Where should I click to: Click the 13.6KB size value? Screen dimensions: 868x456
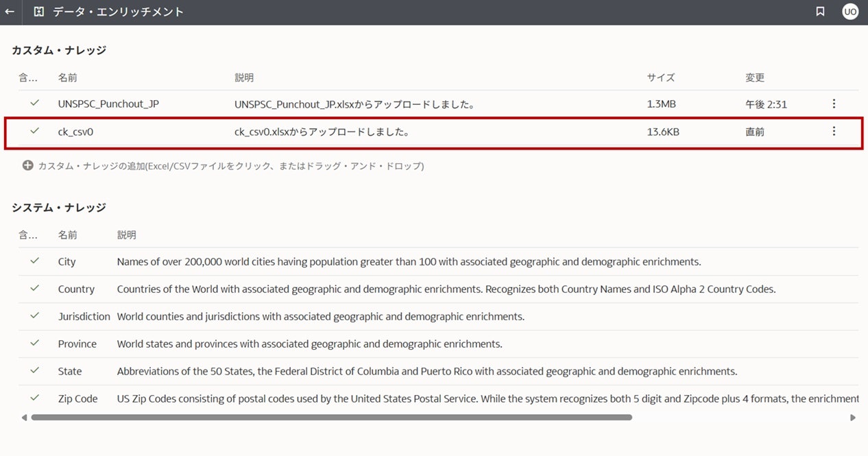[663, 132]
